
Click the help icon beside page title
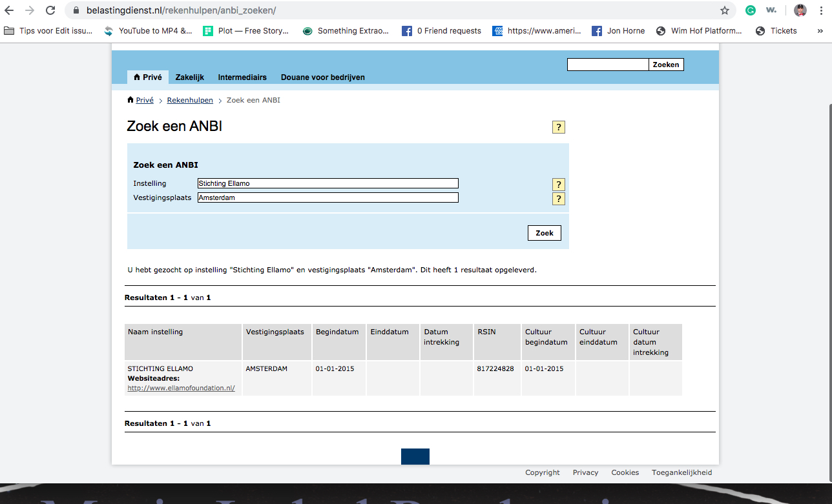[x=559, y=127]
